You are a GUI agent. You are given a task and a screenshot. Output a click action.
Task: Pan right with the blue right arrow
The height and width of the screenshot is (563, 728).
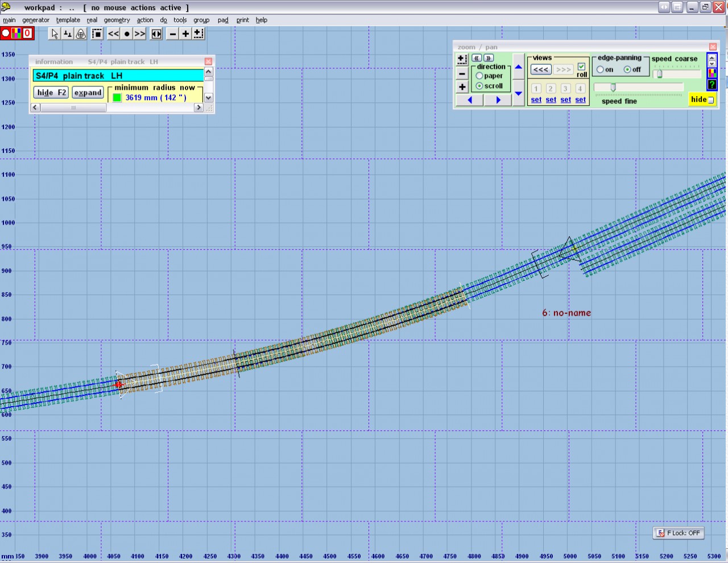pyautogui.click(x=498, y=100)
